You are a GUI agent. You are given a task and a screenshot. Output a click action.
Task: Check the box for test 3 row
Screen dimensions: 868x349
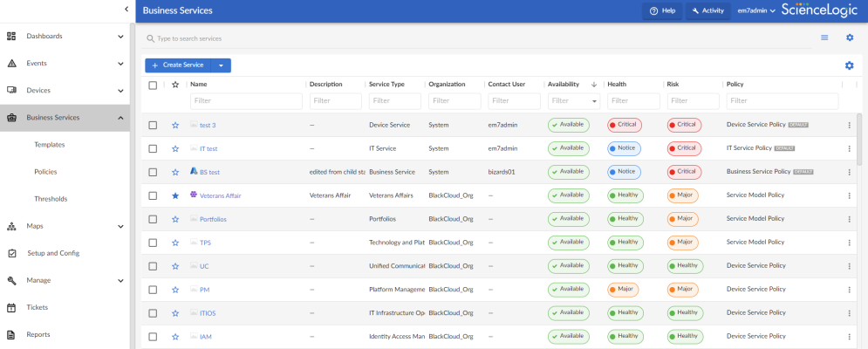[x=153, y=125]
